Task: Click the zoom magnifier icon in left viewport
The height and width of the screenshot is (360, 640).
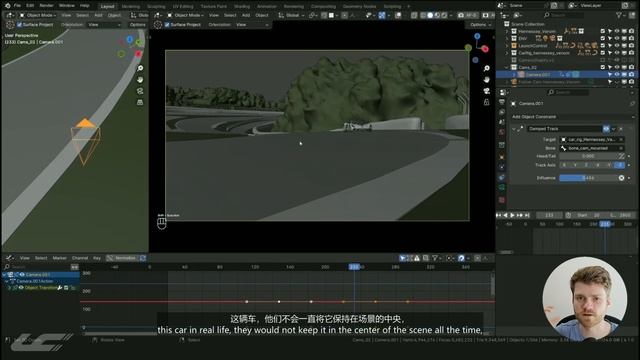Action: coord(140,69)
